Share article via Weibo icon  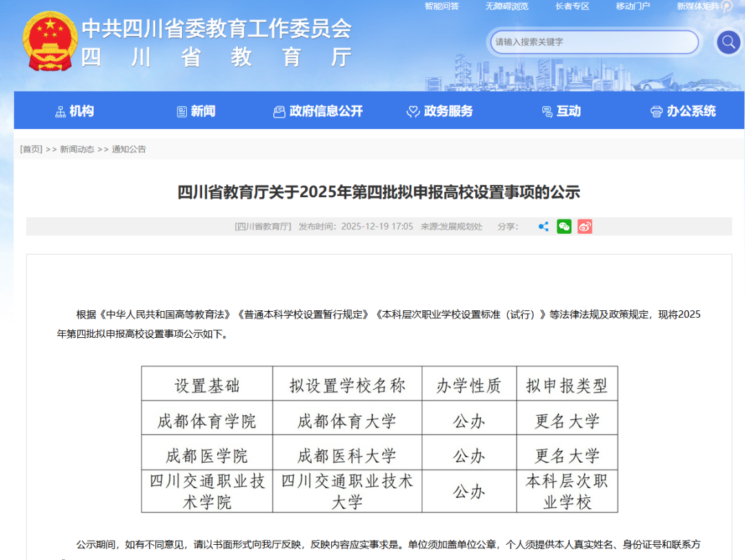pos(585,226)
